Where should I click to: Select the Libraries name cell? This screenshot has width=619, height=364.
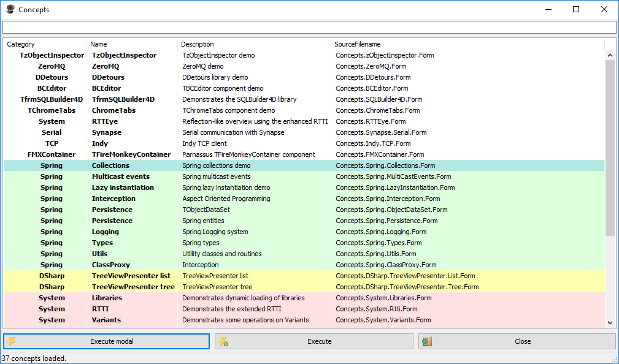(x=107, y=298)
